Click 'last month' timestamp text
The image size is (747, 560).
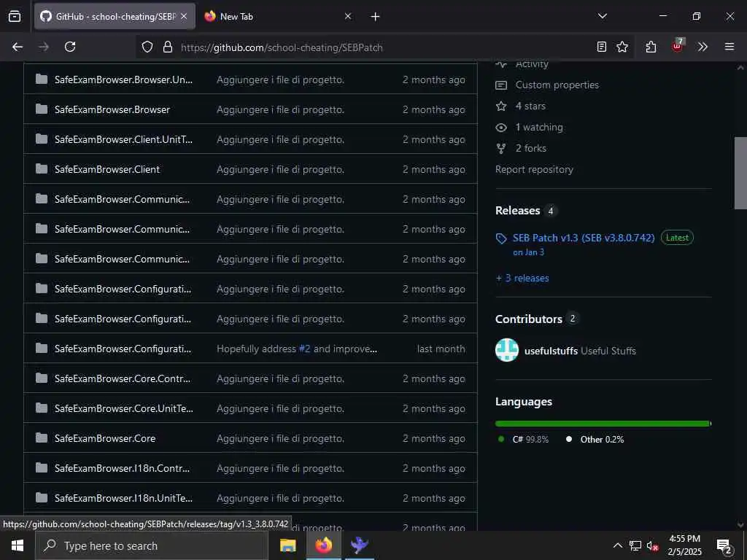click(x=441, y=349)
